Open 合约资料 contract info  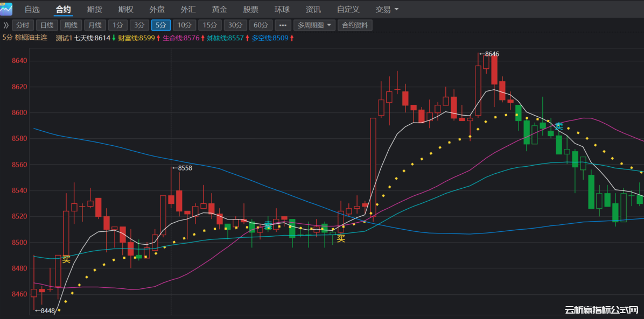(x=355, y=25)
